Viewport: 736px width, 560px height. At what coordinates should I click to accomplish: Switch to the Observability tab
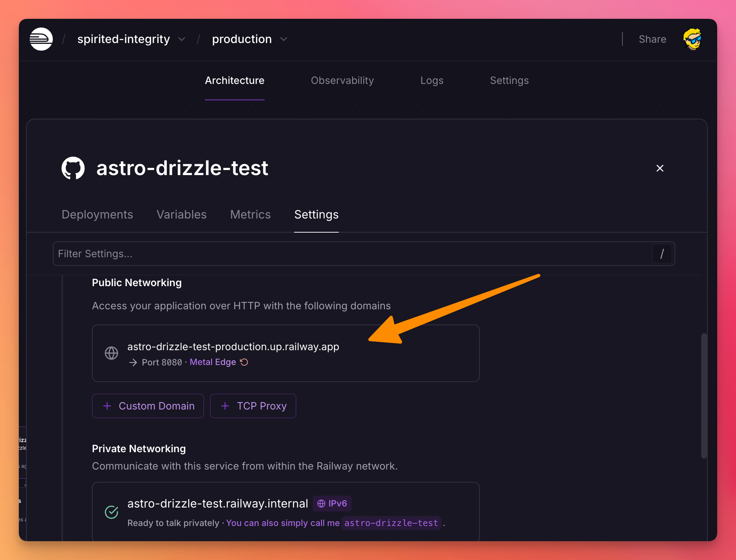click(342, 80)
